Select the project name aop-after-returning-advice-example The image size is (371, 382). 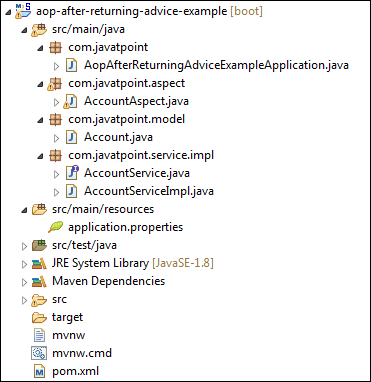pyautogui.click(x=131, y=11)
